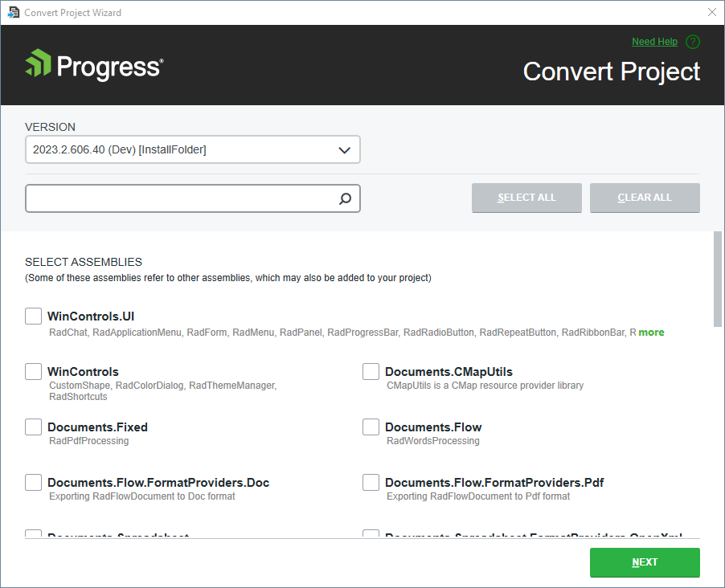Enable the Documents.Flow.FormatProviders.Pdf checkbox

tap(371, 482)
